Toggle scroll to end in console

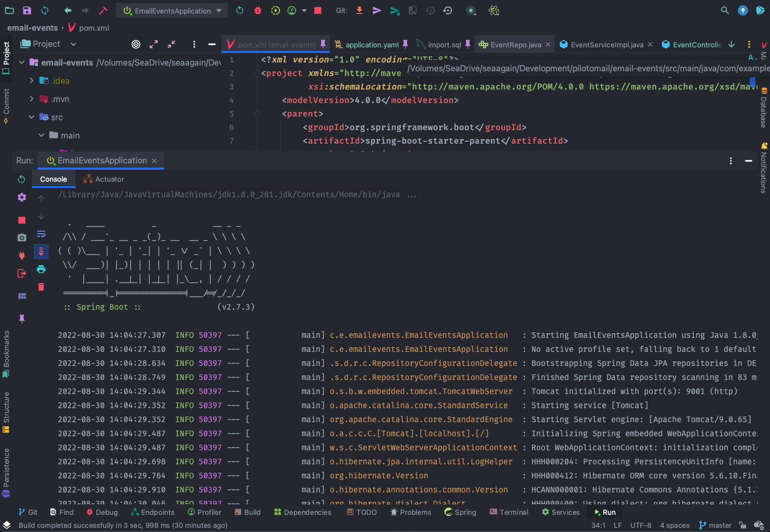point(41,251)
